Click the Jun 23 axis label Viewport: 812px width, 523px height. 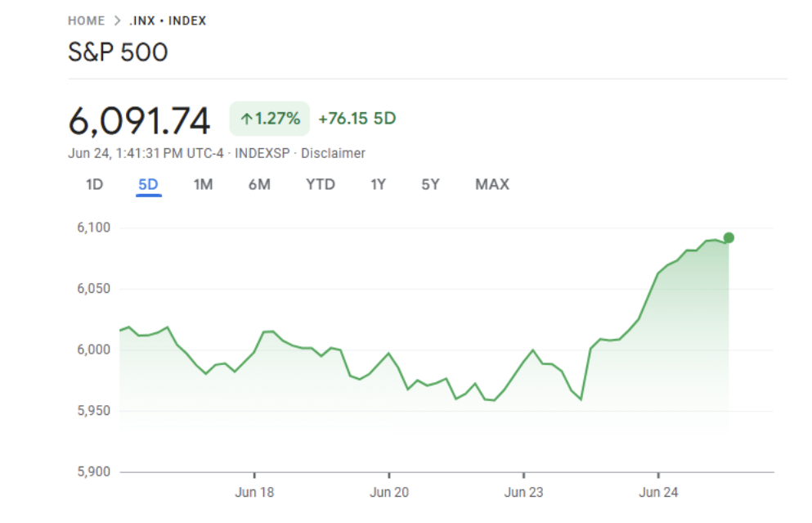point(523,492)
